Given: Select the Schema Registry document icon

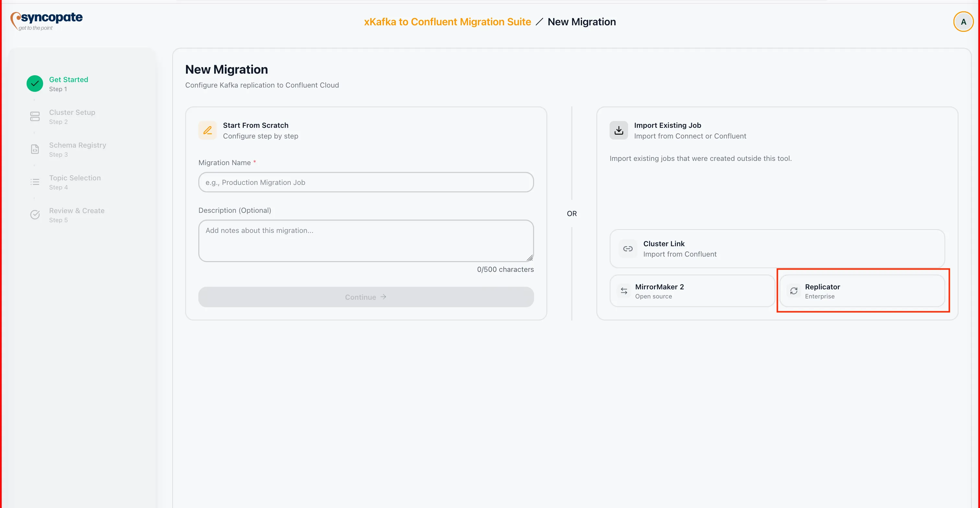Looking at the screenshot, I should tap(35, 149).
